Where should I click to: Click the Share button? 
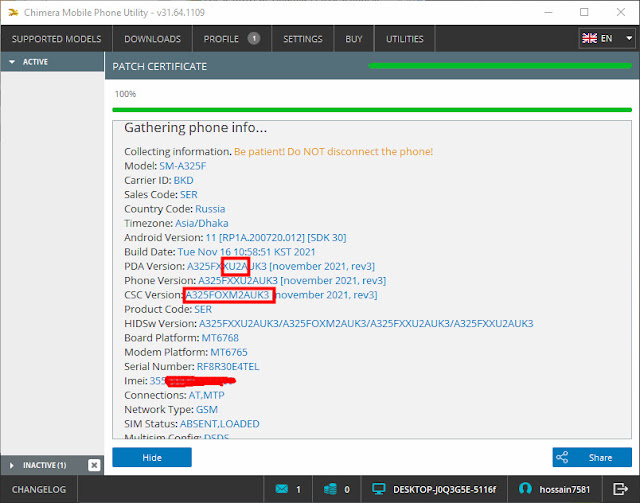[x=592, y=457]
